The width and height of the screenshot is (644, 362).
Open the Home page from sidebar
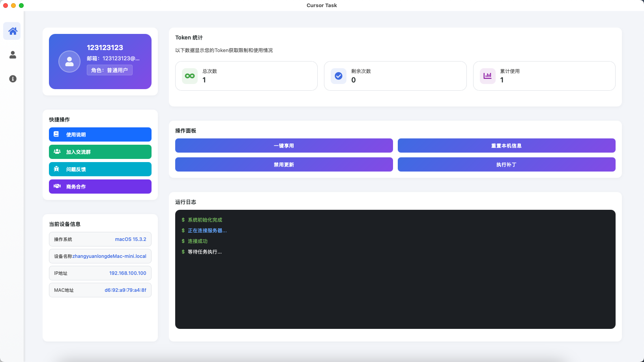pyautogui.click(x=13, y=31)
